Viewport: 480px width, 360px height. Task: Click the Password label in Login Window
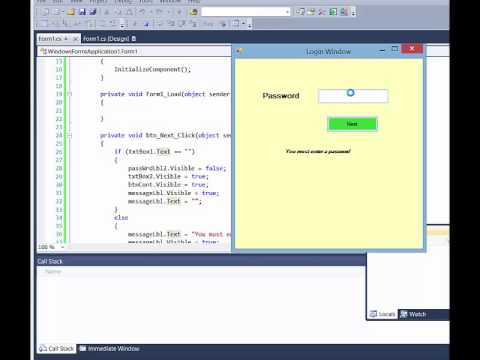[x=281, y=96]
